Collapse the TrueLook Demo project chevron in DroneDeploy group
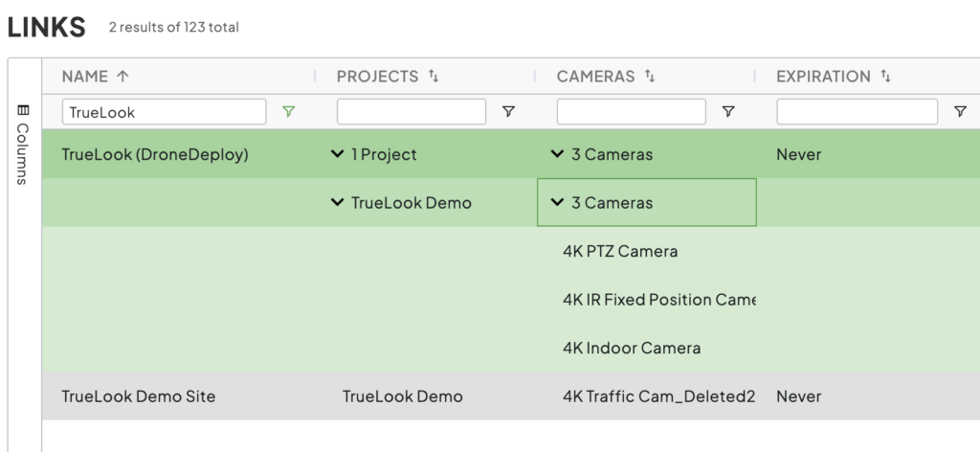980x452 pixels. click(338, 202)
